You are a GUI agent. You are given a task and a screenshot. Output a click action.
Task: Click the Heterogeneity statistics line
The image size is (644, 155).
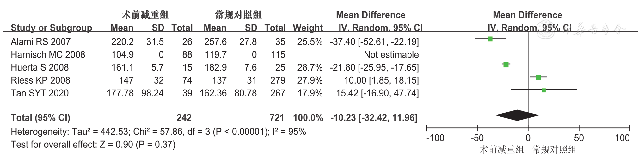pyautogui.click(x=158, y=132)
